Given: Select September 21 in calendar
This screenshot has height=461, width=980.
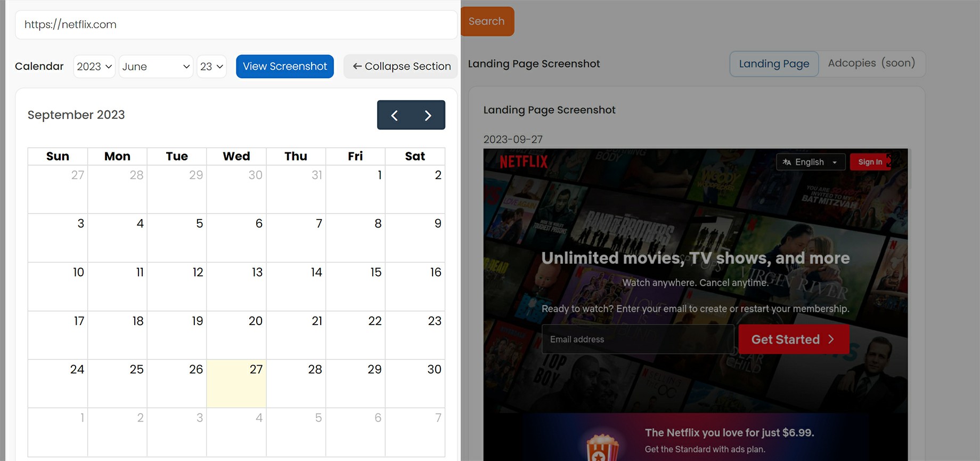Looking at the screenshot, I should point(296,335).
